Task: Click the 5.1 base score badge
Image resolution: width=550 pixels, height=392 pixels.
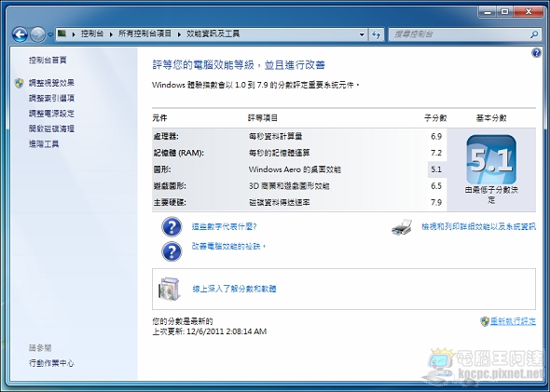Action: 491,160
